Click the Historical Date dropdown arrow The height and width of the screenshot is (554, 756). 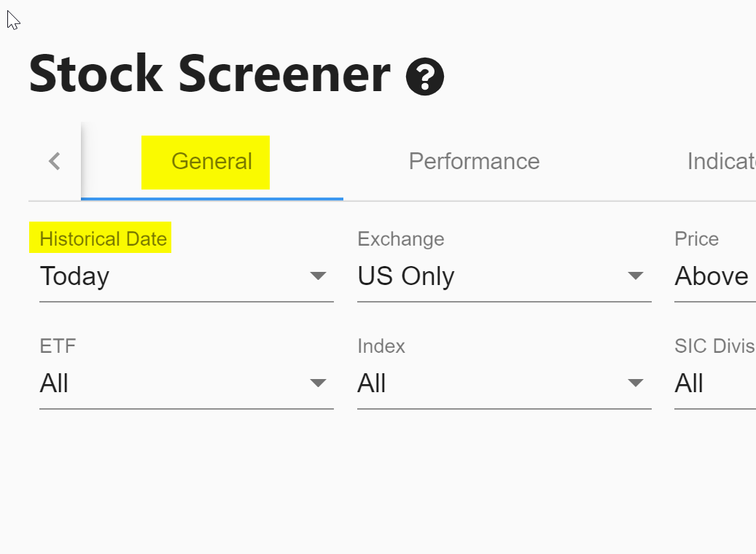pos(318,276)
